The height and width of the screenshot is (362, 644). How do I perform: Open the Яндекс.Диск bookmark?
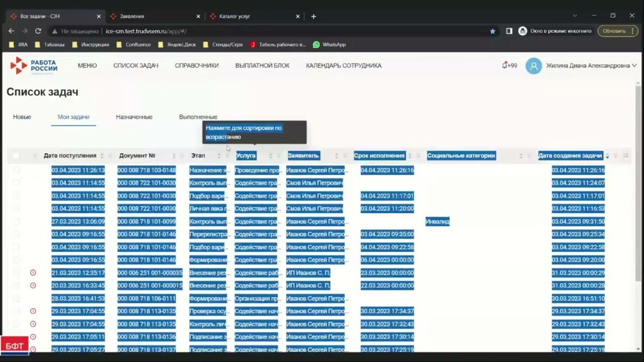(x=177, y=44)
